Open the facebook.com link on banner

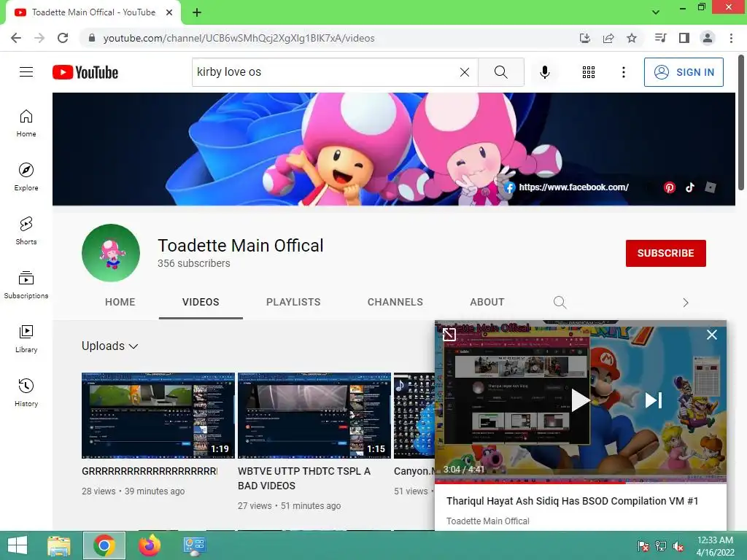click(x=567, y=187)
